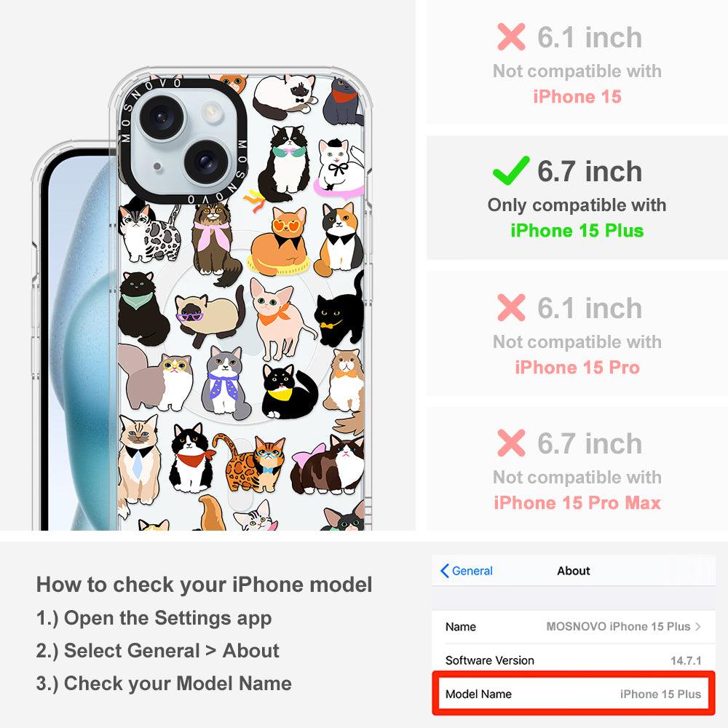
Task: Click the About title header
Action: point(574,571)
